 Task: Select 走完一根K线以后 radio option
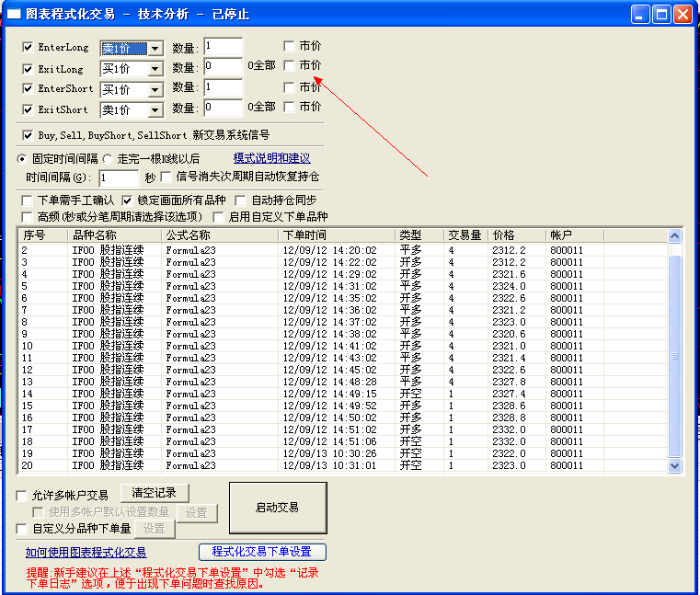point(108,159)
